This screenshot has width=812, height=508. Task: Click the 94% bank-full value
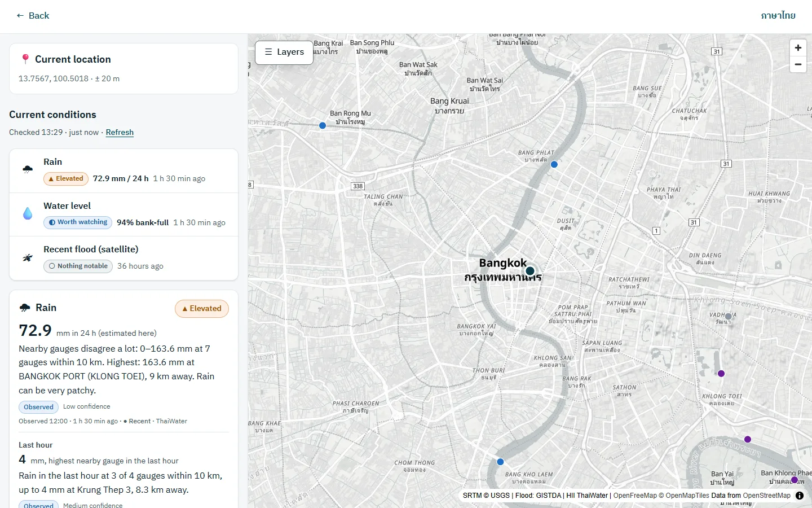coord(143,222)
